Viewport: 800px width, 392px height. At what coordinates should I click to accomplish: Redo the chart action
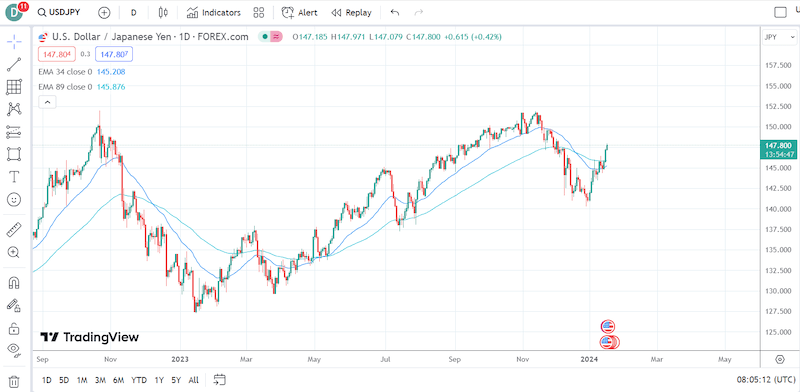[419, 13]
